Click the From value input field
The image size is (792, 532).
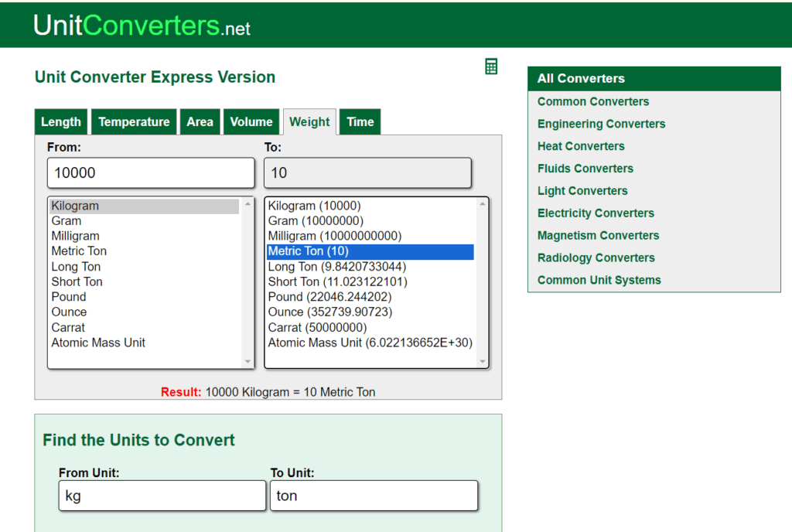point(151,172)
